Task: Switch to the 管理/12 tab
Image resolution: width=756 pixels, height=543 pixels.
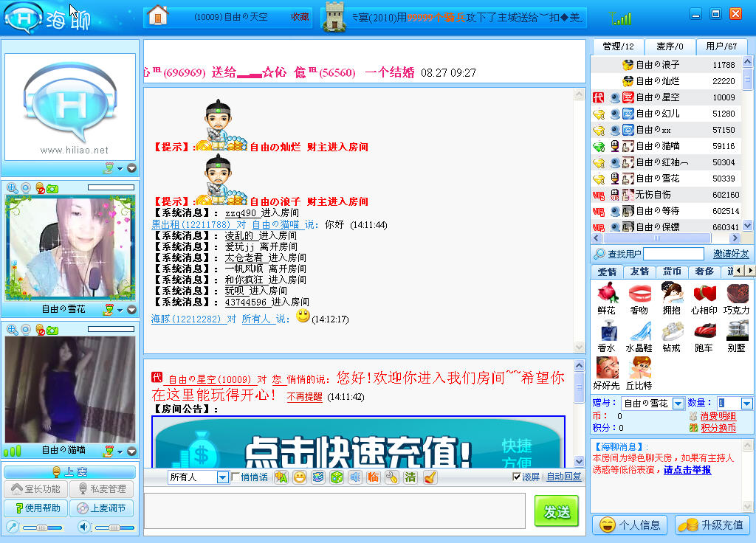Action: point(618,46)
